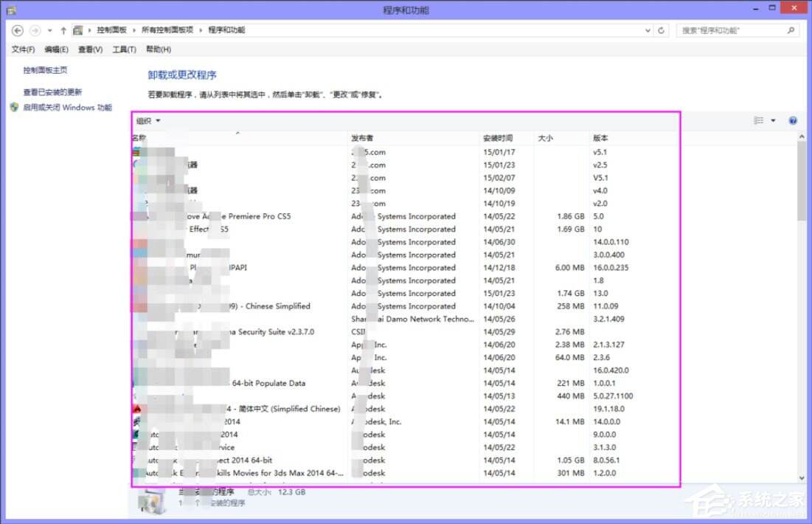Select row installed 15/02/07
The width and height of the screenshot is (812, 524).
[x=404, y=178]
